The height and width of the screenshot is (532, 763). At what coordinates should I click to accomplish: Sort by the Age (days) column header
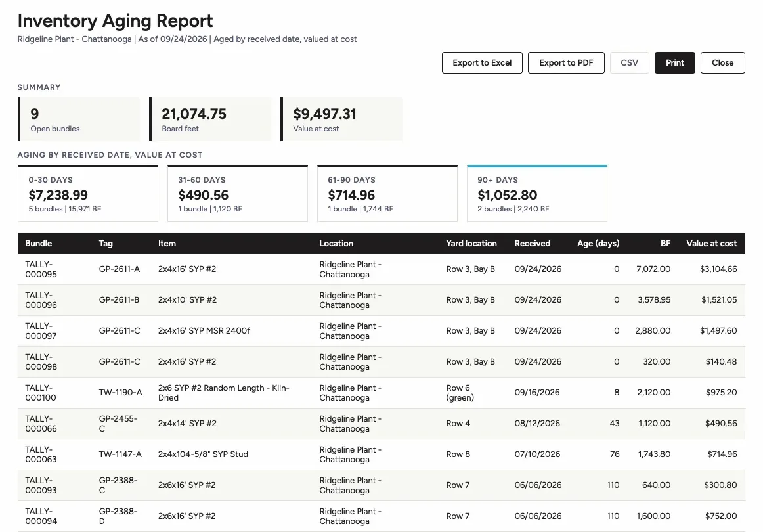[598, 244]
